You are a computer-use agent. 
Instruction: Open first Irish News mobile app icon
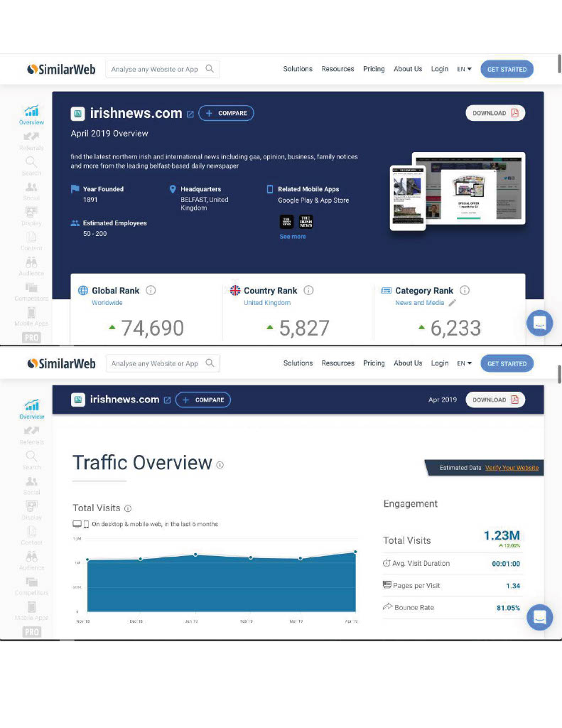click(x=287, y=222)
